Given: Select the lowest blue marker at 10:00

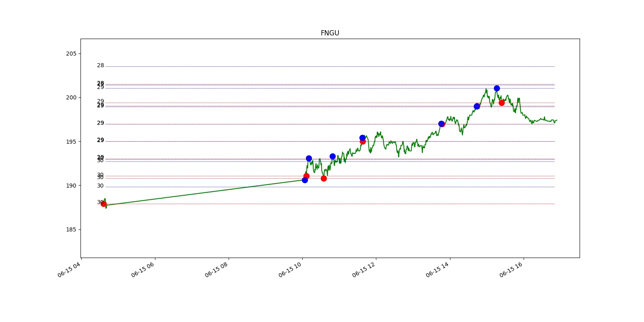Looking at the screenshot, I should 305,180.
